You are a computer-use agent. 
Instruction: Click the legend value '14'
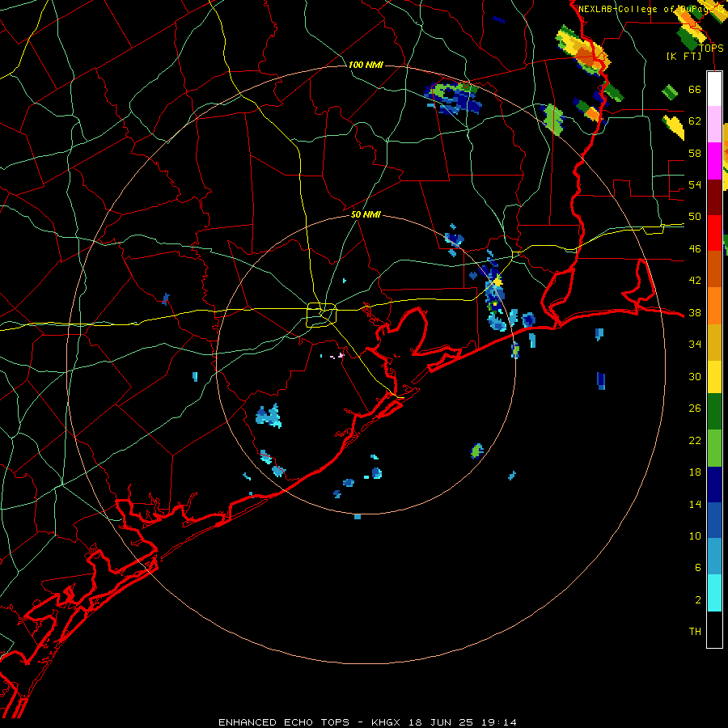coord(695,504)
